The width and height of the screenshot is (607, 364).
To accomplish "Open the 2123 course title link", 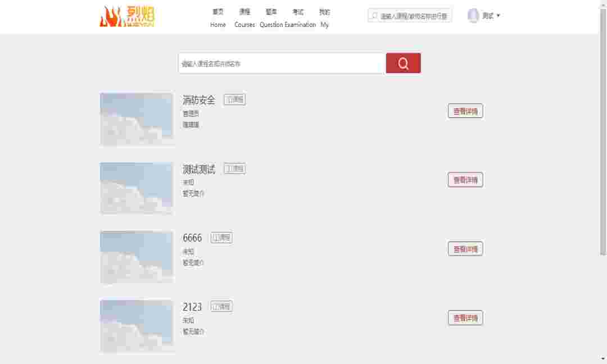I will pos(192,307).
